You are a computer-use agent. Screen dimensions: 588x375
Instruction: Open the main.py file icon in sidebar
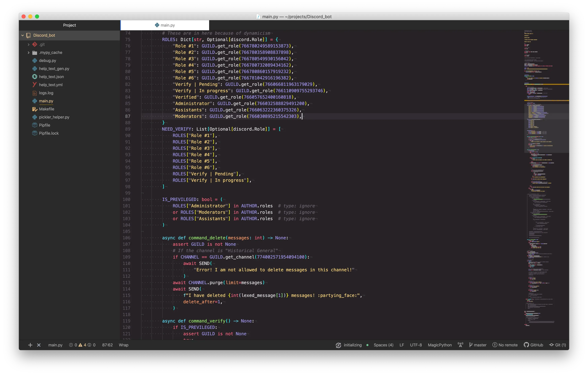point(34,101)
